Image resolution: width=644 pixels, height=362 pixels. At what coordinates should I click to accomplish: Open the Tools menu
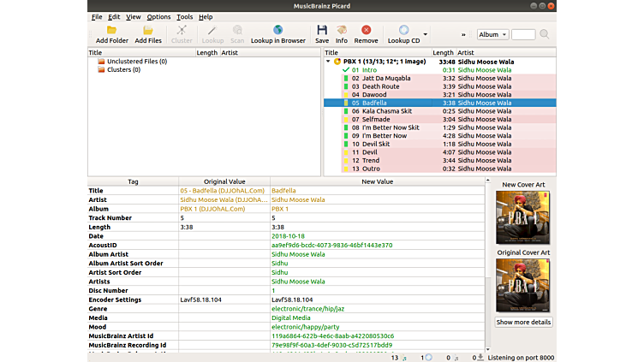(x=185, y=16)
